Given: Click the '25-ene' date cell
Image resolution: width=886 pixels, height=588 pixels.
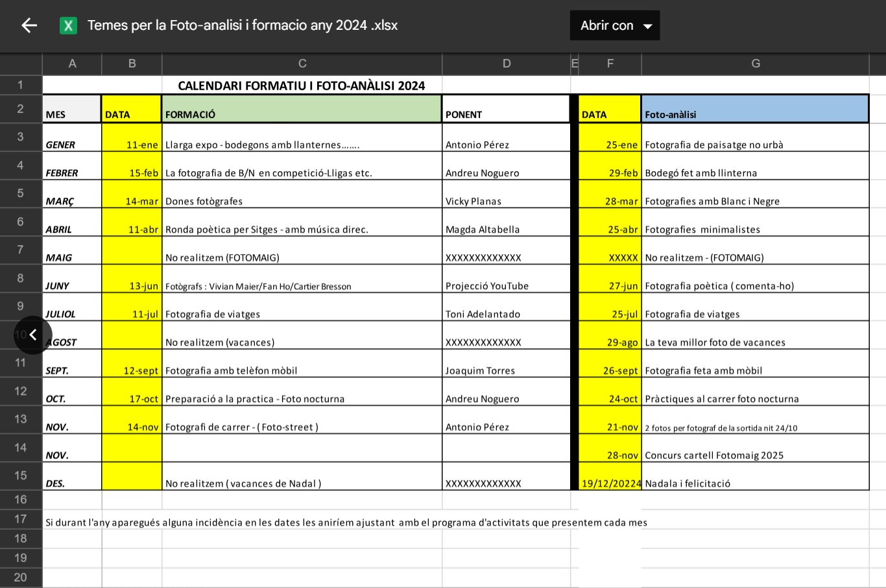Looking at the screenshot, I should point(610,137).
